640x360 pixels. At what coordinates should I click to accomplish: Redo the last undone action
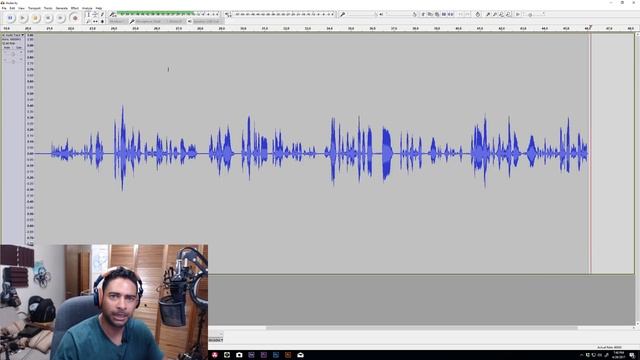[468, 14]
